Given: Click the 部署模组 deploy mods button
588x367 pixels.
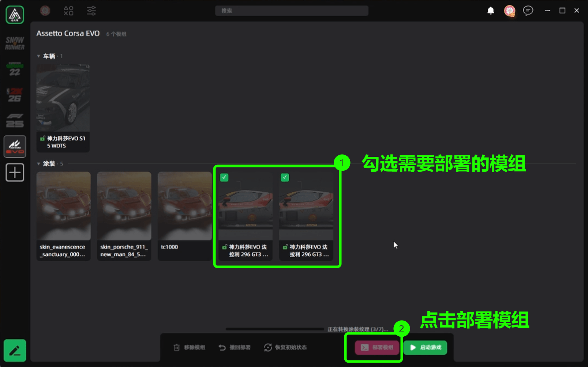Looking at the screenshot, I should point(377,347).
